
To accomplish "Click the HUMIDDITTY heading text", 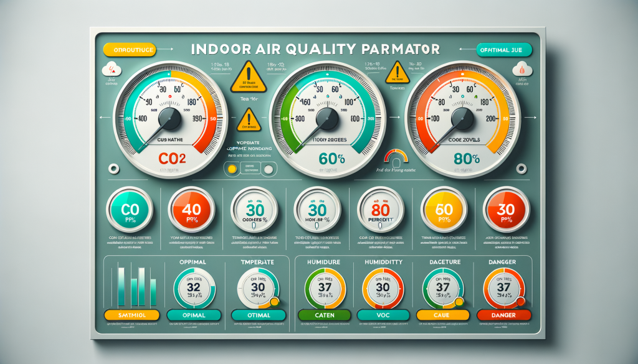I will (383, 262).
